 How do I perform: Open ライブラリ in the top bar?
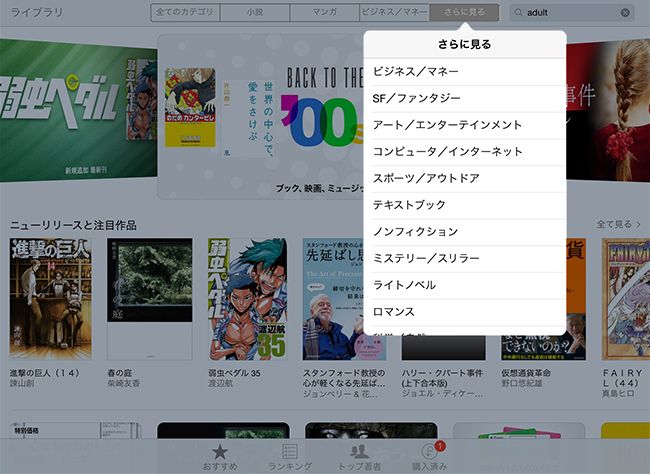[x=37, y=12]
